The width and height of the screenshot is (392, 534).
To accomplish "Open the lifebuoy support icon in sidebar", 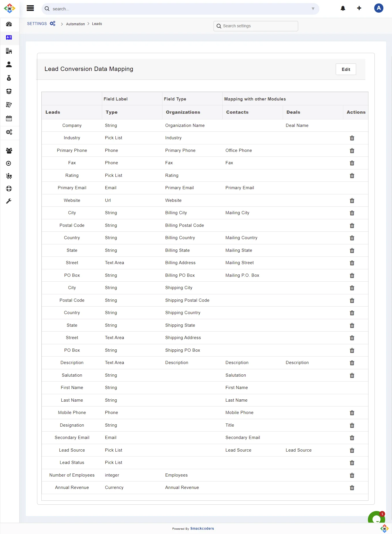I will [9, 189].
